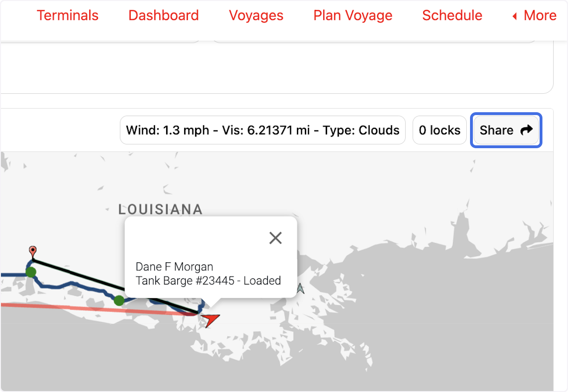The image size is (568, 392).
Task: Click the red vessel arrow marker
Action: pyautogui.click(x=210, y=320)
